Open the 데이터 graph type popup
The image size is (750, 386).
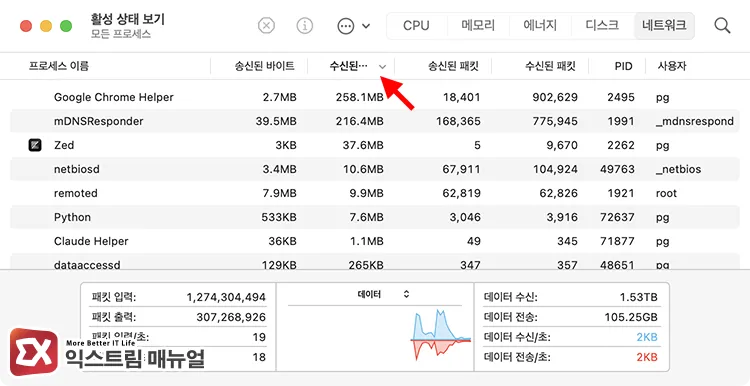click(x=383, y=295)
